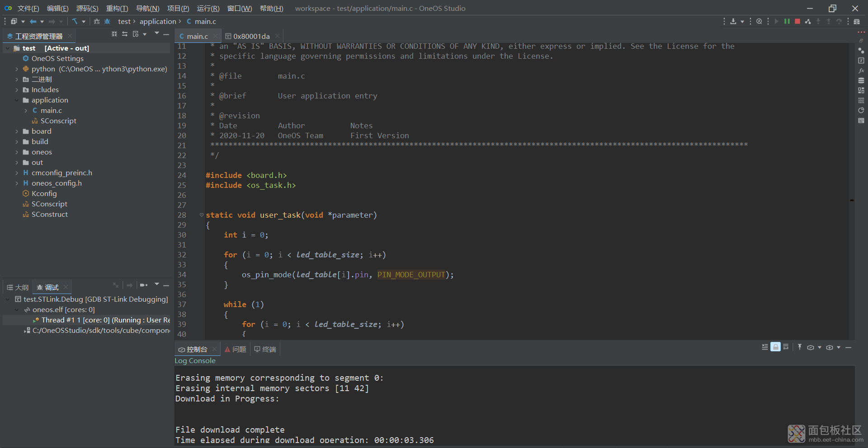Open the back navigation history dropdown
The height and width of the screenshot is (448, 868).
42,21
